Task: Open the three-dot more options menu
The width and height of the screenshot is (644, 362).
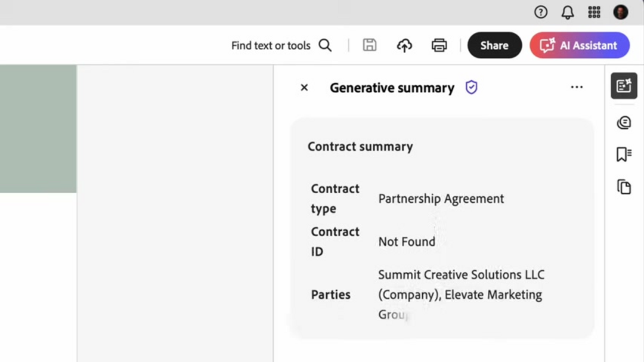Action: [x=577, y=87]
